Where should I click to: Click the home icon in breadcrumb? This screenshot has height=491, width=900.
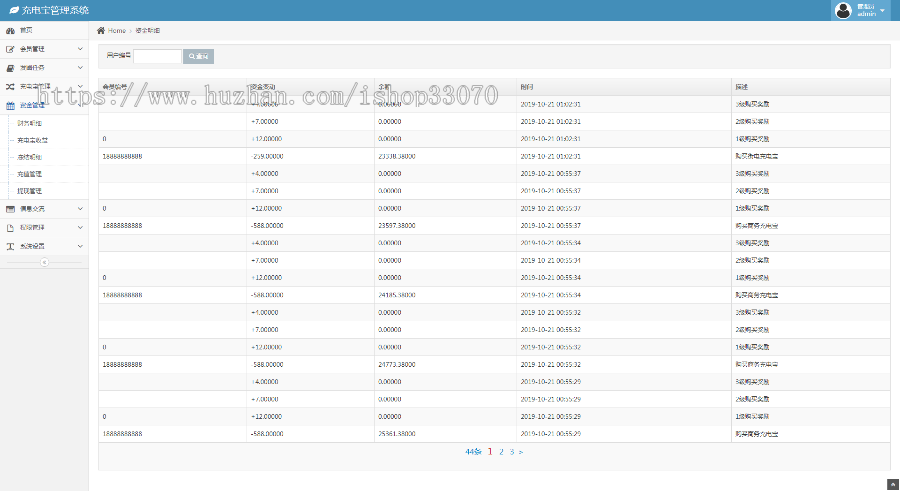click(101, 30)
